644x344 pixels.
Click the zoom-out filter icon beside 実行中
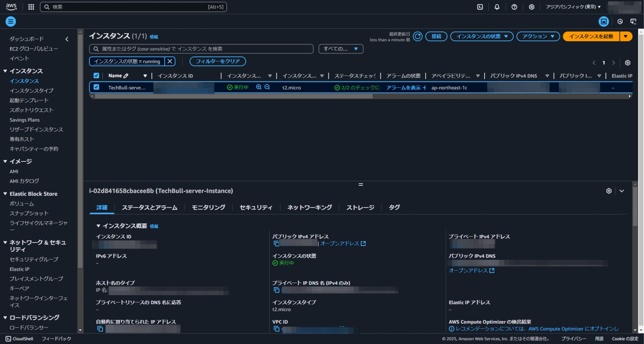267,87
